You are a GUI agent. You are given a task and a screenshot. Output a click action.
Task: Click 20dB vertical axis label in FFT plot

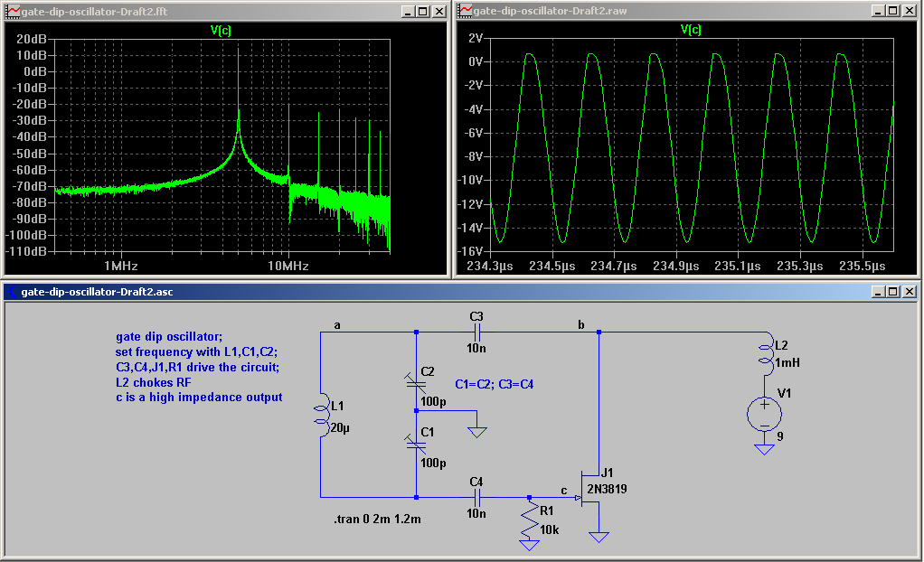(32, 39)
